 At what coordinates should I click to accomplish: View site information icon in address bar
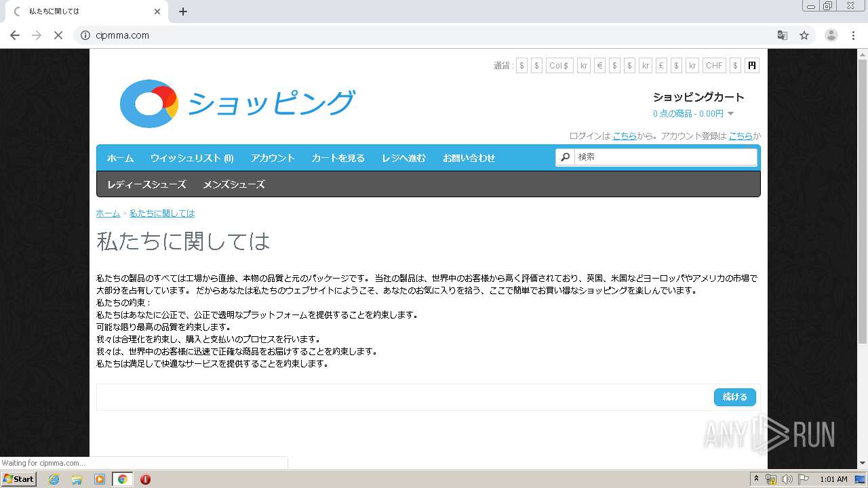85,35
